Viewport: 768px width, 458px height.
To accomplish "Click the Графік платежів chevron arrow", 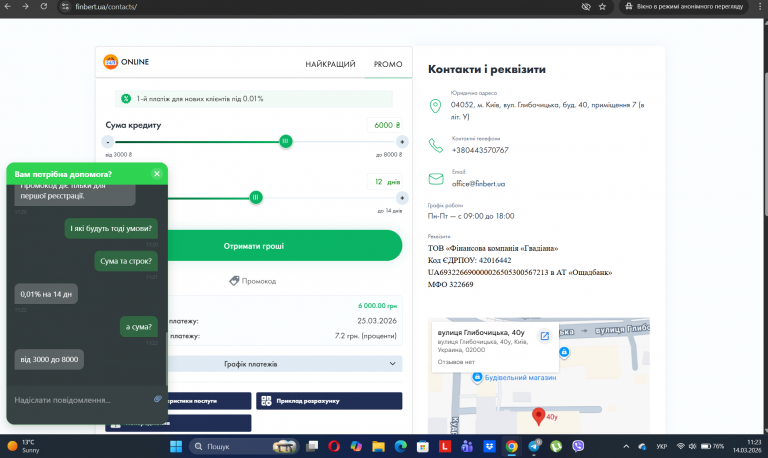I will (392, 363).
